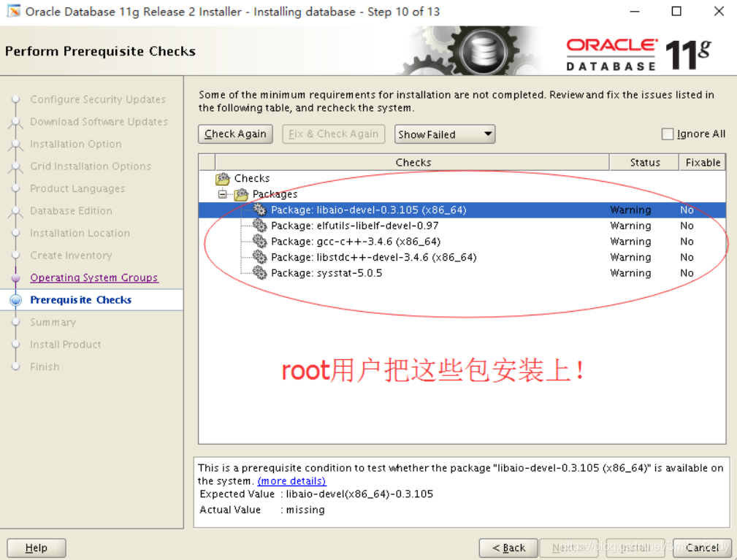Screen dimensions: 737x560
Task: Open the Operating System Groups step
Action: (x=94, y=277)
